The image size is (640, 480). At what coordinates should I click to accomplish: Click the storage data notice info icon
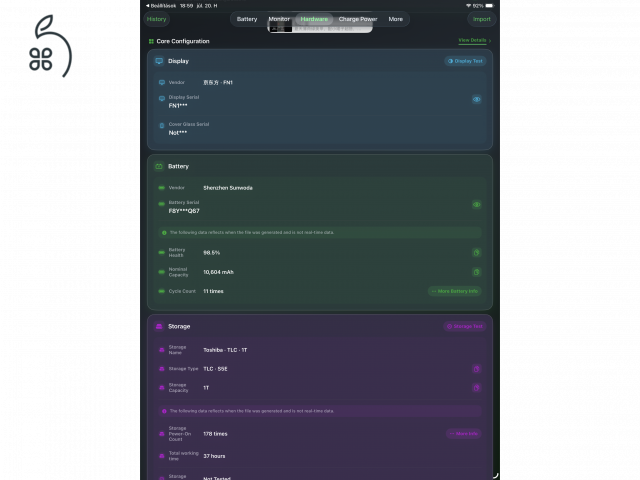tap(164, 411)
